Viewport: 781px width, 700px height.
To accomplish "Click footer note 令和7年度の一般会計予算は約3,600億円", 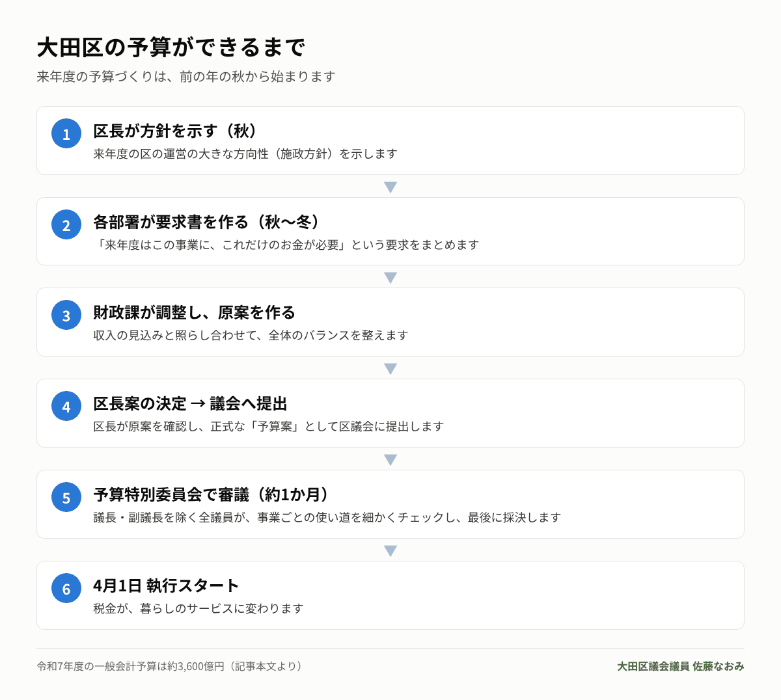I will [x=171, y=667].
